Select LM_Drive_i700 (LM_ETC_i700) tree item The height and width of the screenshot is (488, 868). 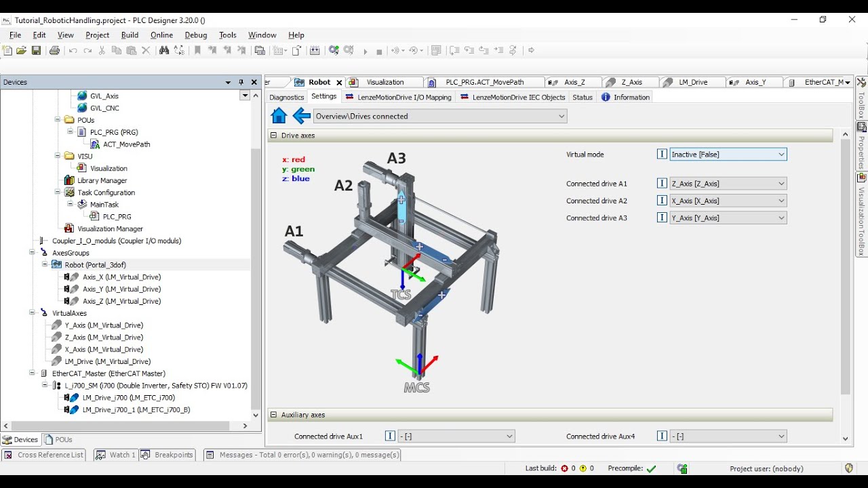[x=128, y=398]
